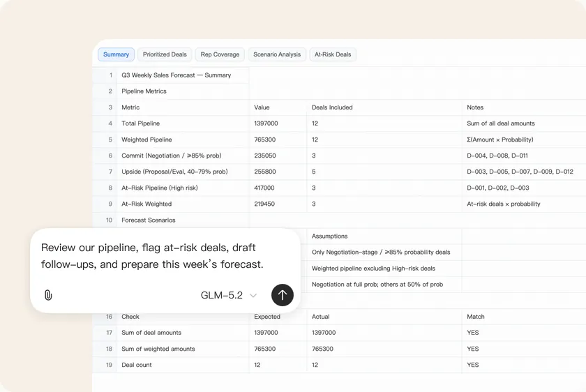Select the 'Weighted Pipeline' cell
The height and width of the screenshot is (392, 586).
coord(183,140)
